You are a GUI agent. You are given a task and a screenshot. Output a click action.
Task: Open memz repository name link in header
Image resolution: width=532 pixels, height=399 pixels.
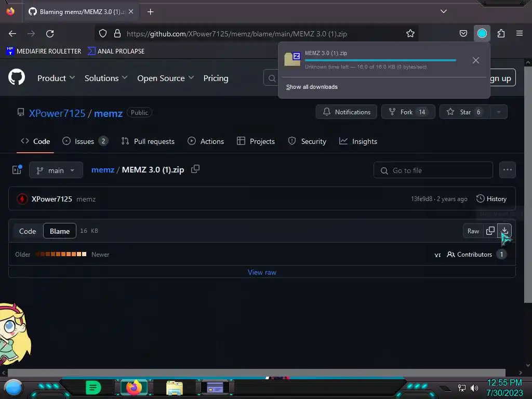pos(108,113)
